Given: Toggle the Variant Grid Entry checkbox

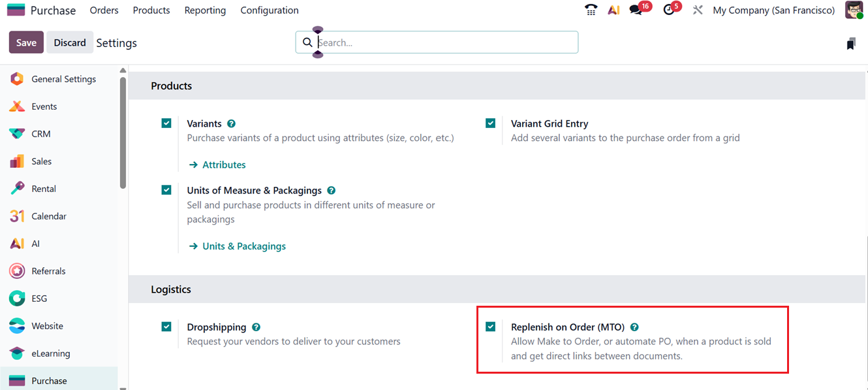Looking at the screenshot, I should (491, 123).
